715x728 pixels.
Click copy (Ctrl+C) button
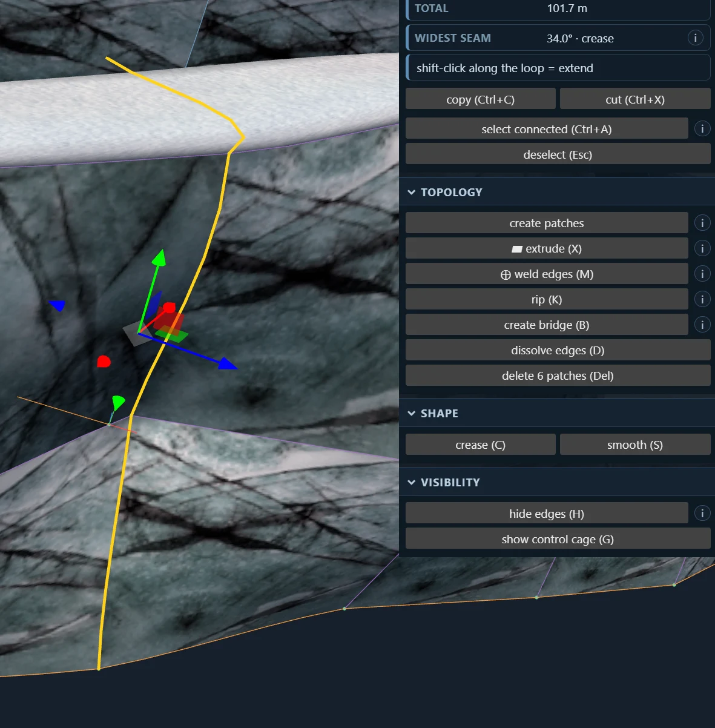coord(481,99)
